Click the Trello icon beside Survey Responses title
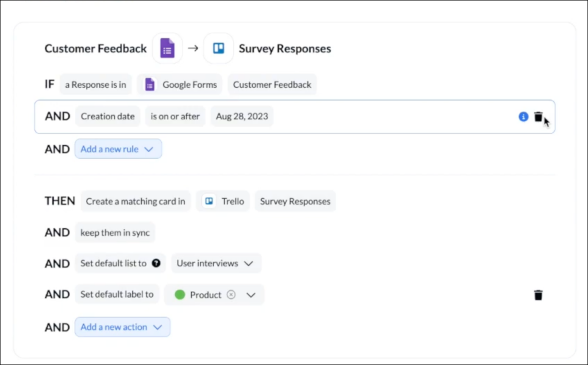 point(218,48)
